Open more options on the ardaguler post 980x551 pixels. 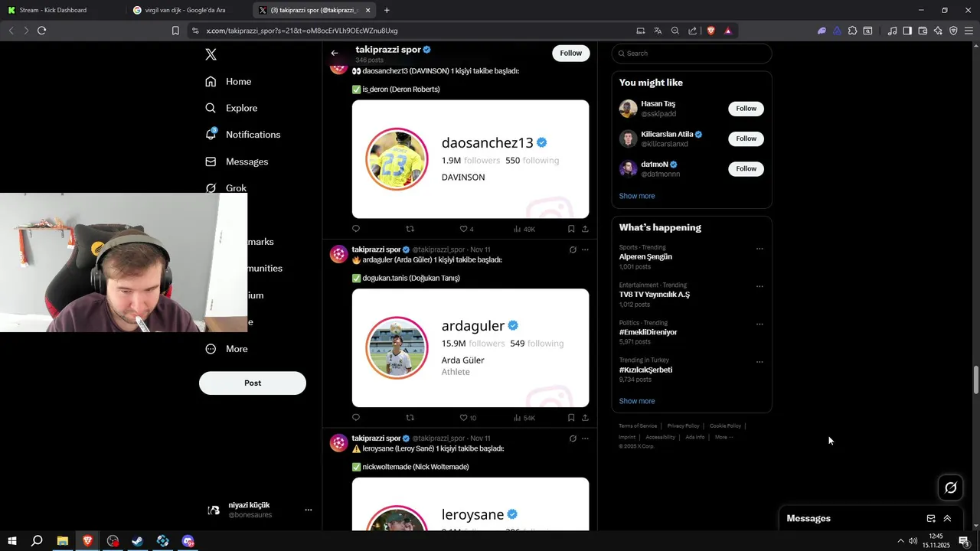[585, 249]
